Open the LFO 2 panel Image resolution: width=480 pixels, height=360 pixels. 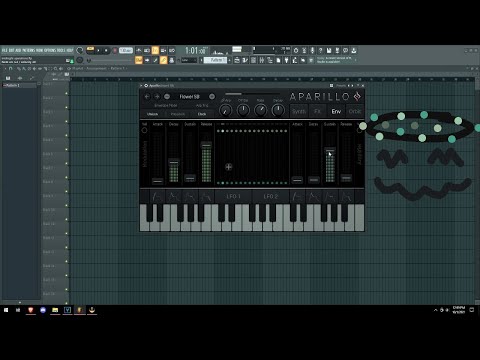(271, 196)
